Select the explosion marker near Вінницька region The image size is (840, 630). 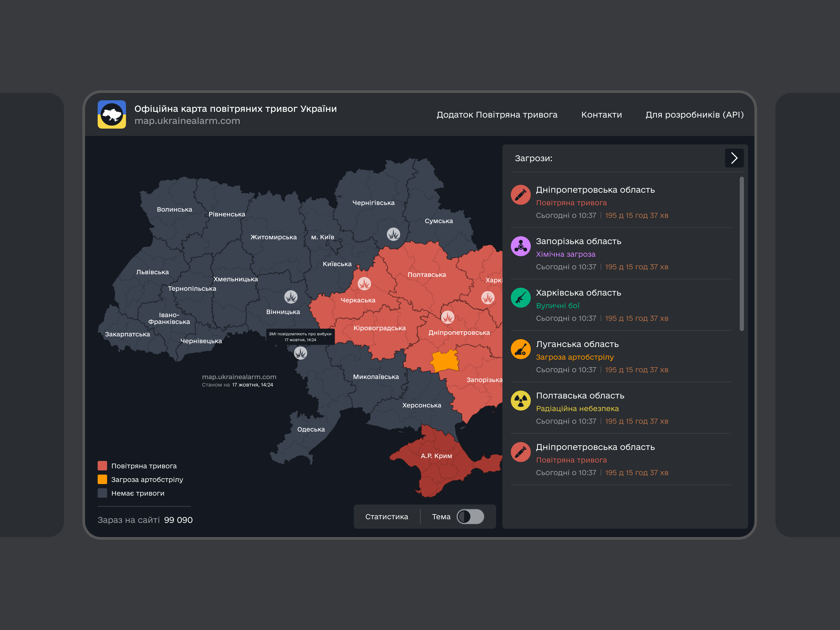[291, 297]
